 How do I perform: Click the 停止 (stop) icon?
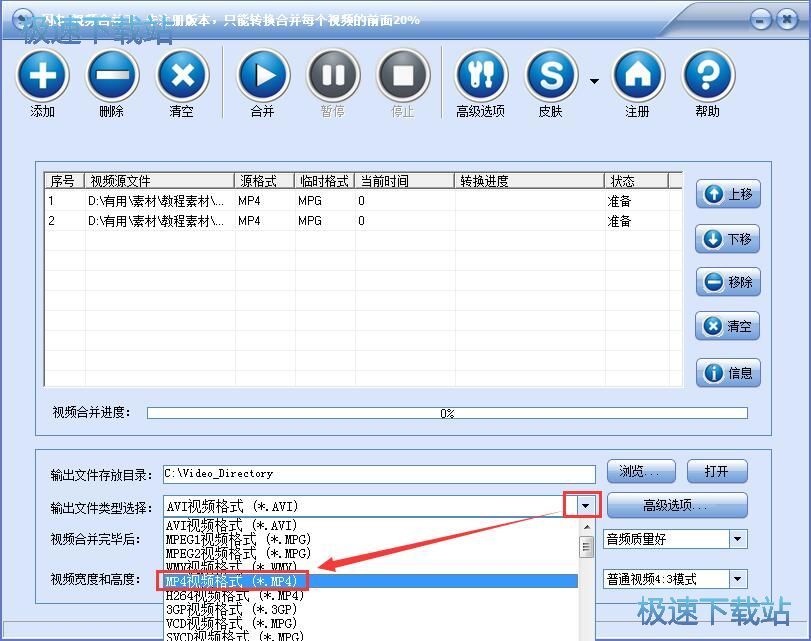point(403,76)
